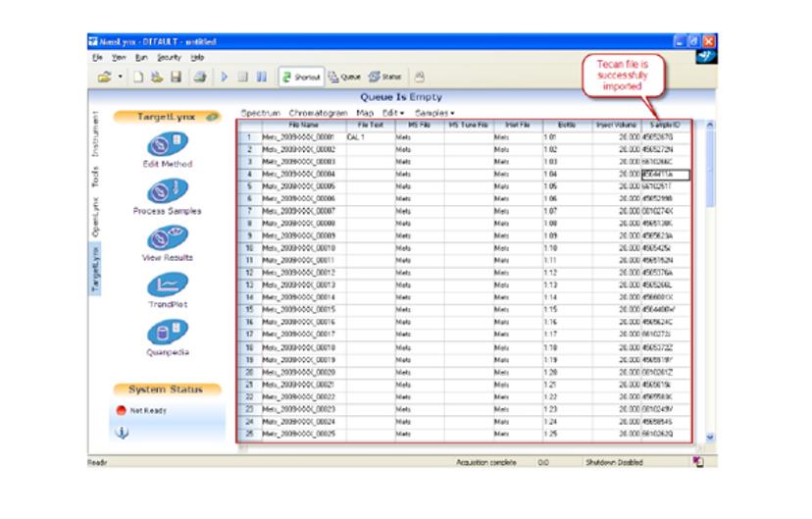The image size is (812, 519).
Task: Click scroll up arrow of sample list
Action: tap(710, 125)
